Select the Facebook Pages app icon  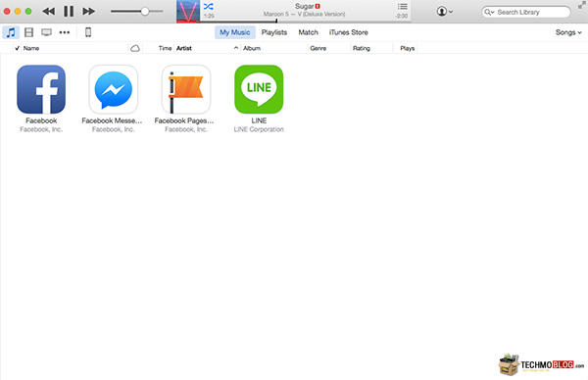coord(186,89)
